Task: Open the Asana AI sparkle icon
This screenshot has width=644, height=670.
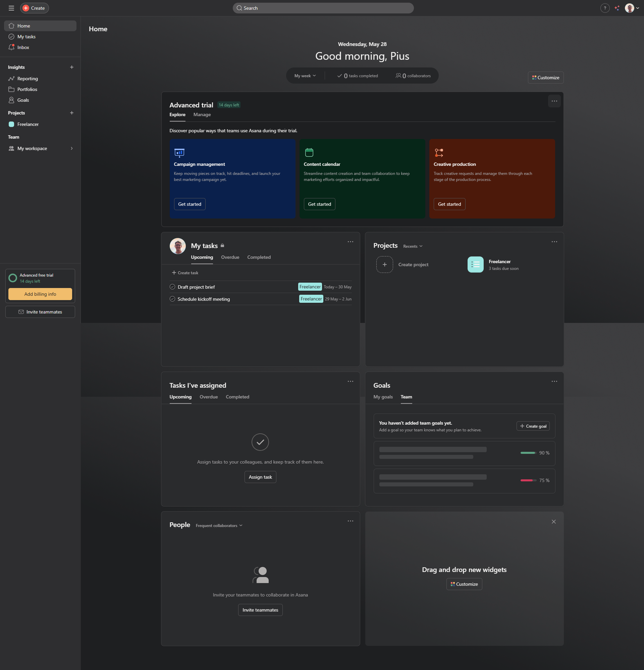Action: (x=617, y=8)
